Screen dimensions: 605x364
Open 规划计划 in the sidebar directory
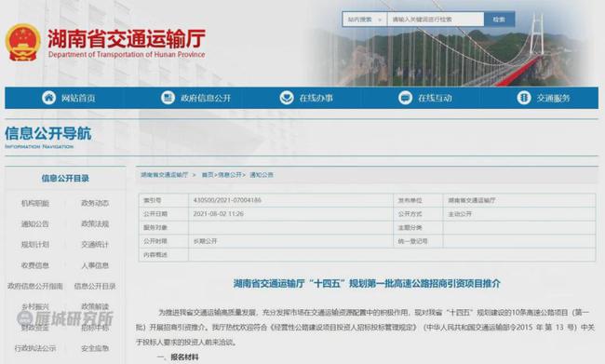point(35,245)
